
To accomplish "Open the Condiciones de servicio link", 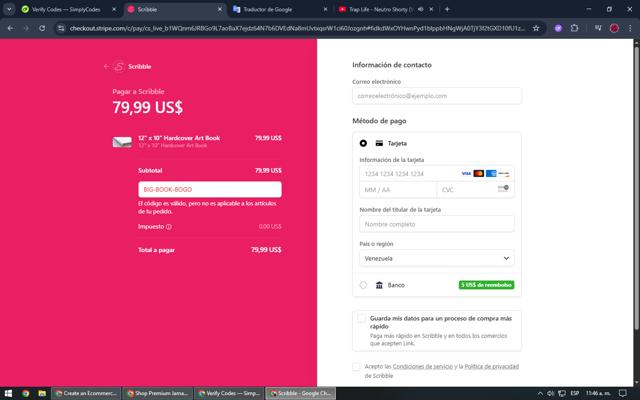I will 422,367.
